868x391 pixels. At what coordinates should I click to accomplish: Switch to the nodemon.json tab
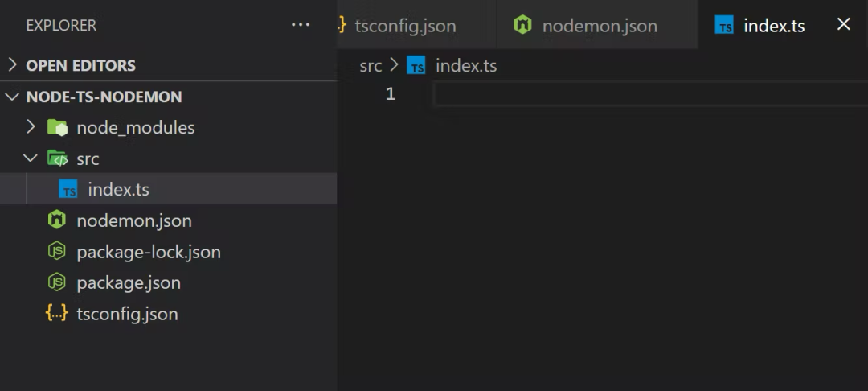click(x=599, y=26)
